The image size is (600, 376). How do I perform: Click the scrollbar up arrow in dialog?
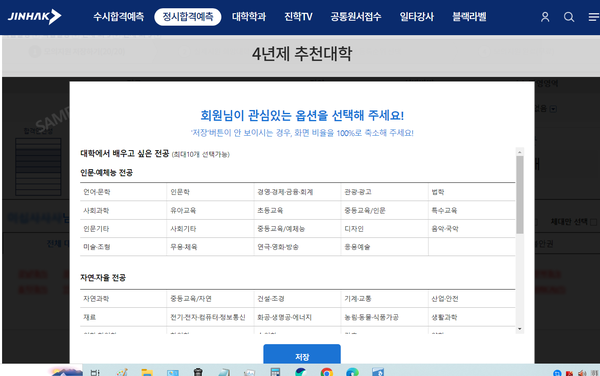[x=519, y=152]
